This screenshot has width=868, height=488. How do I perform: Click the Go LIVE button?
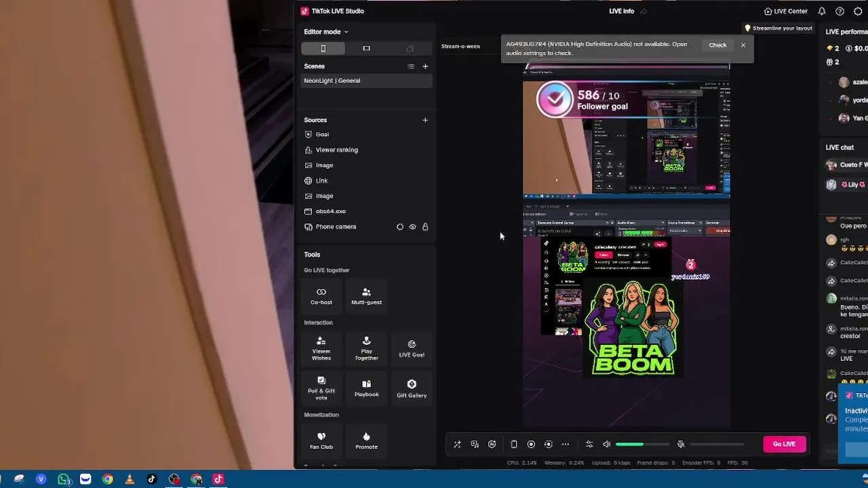(784, 444)
